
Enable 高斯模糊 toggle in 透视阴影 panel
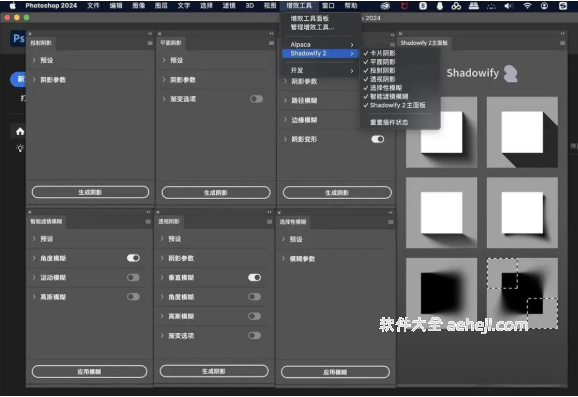(x=254, y=316)
